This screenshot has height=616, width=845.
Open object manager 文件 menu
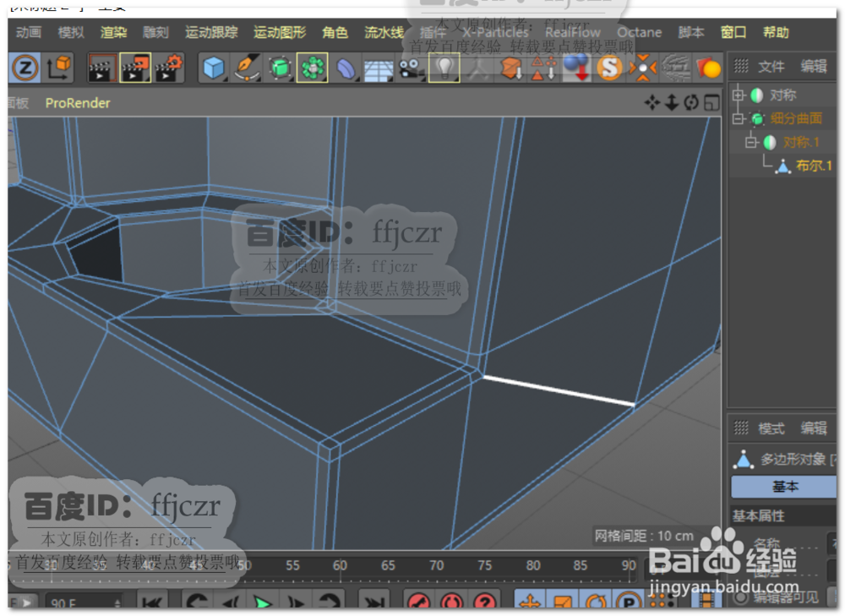pos(771,66)
